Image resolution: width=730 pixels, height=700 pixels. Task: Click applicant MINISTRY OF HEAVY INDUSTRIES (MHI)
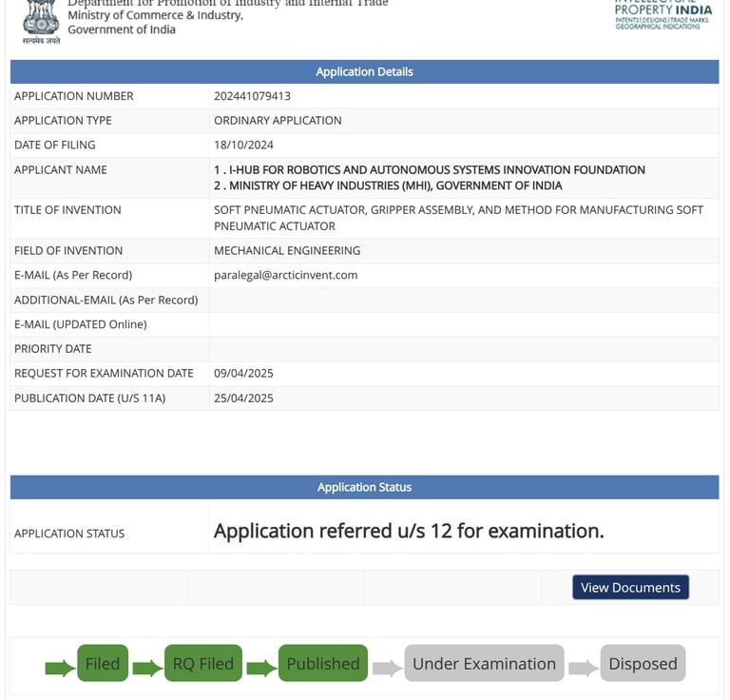388,185
